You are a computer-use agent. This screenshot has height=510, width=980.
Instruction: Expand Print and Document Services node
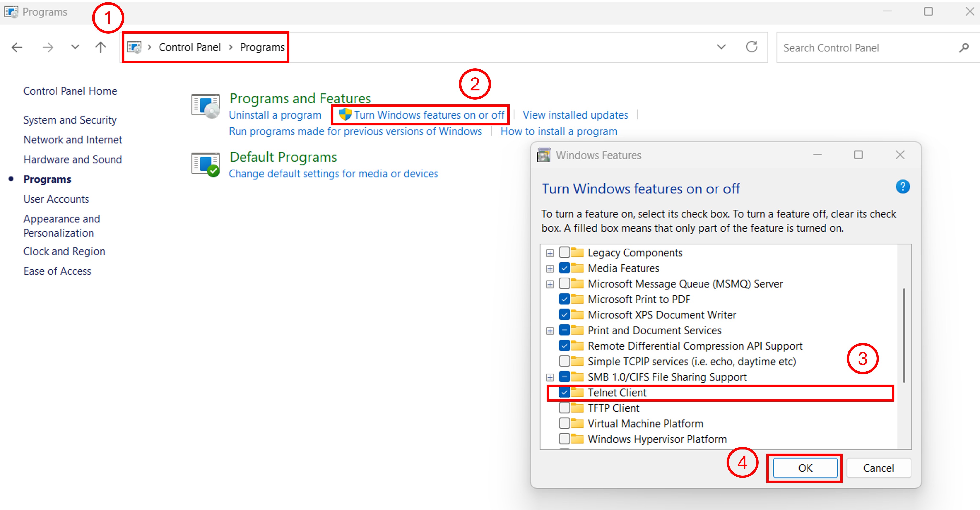coord(550,331)
